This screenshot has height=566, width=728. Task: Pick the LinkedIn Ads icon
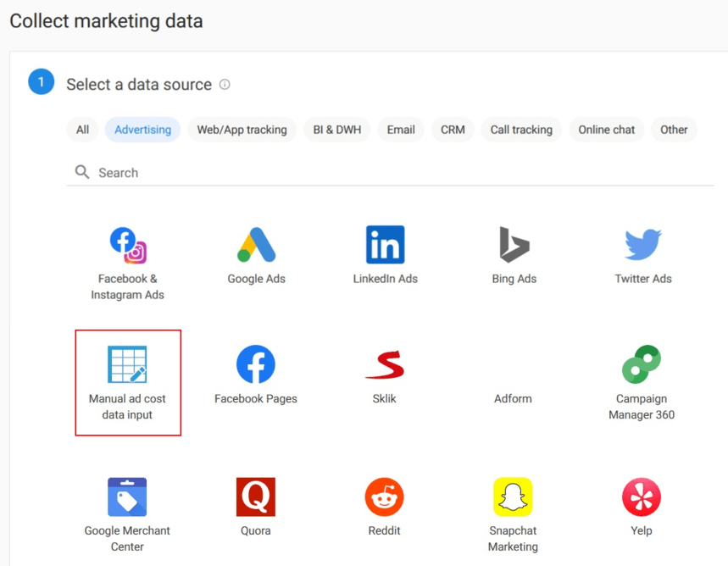pyautogui.click(x=385, y=245)
